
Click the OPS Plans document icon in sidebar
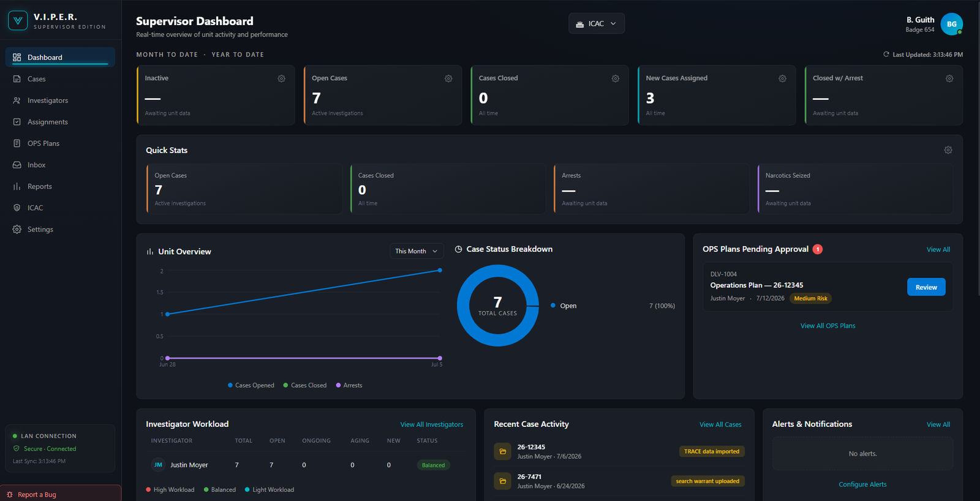point(17,143)
